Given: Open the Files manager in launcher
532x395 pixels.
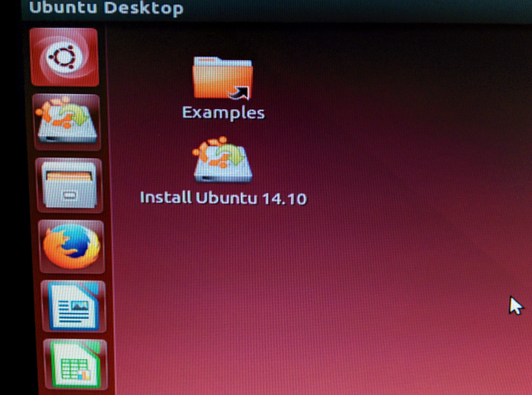Looking at the screenshot, I should pos(69,185).
